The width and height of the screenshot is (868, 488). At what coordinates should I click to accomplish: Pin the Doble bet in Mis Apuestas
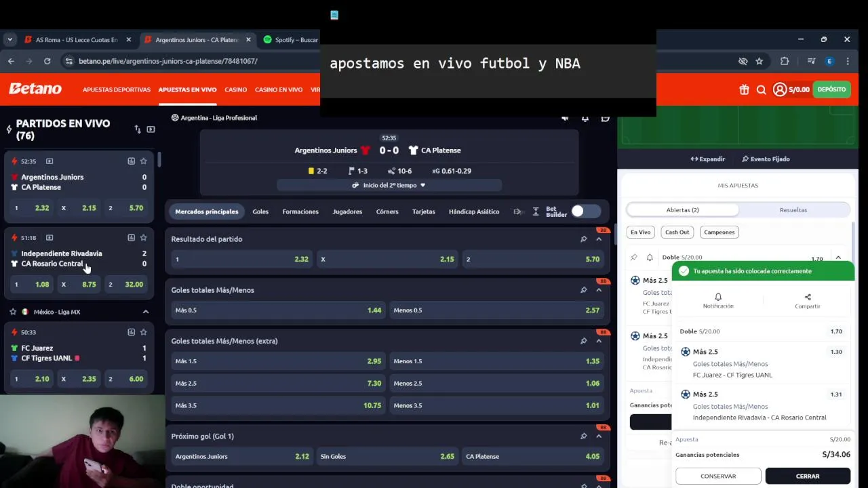[634, 258]
